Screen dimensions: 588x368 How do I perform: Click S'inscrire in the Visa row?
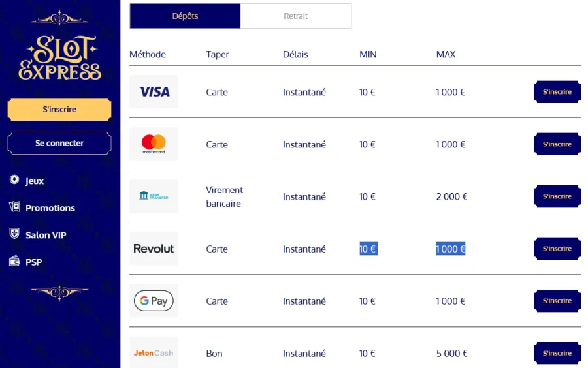click(x=557, y=92)
